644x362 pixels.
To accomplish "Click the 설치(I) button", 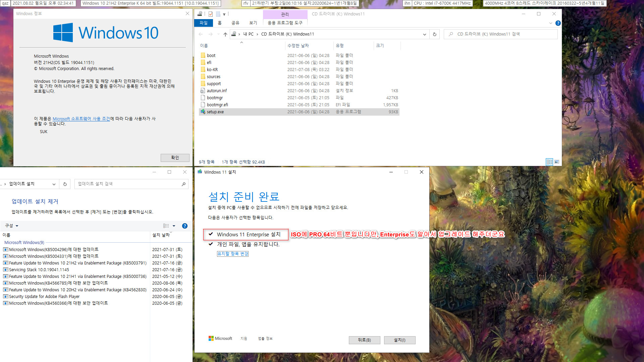I will tap(399, 340).
